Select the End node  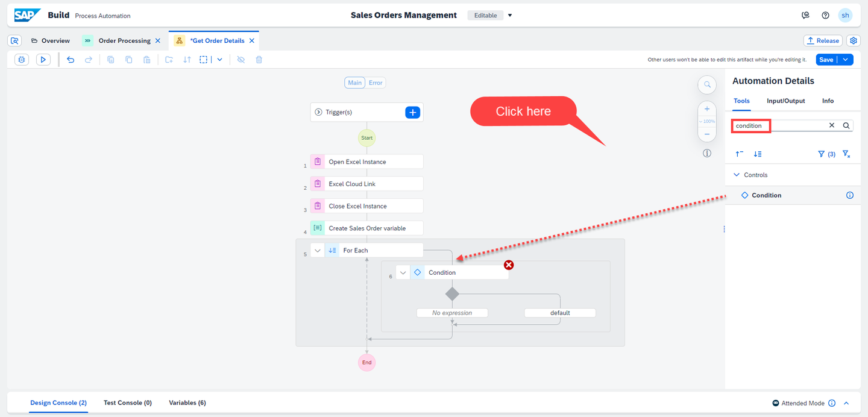tap(366, 363)
